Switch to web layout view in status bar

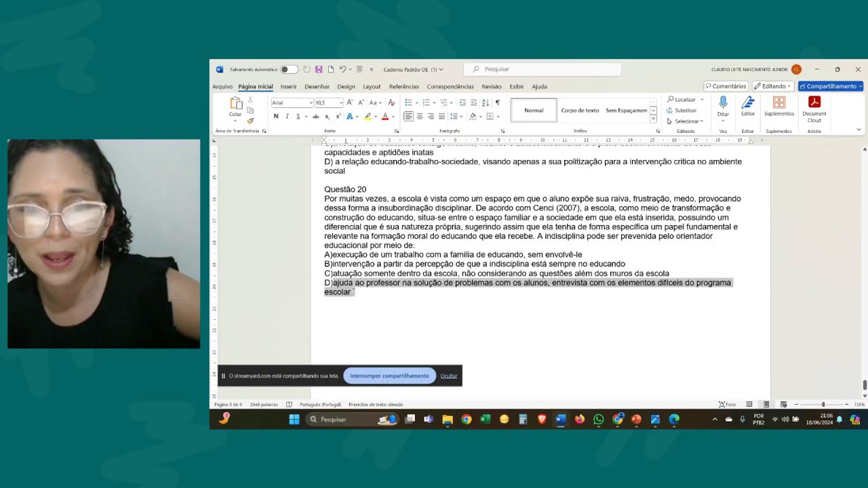coord(783,405)
